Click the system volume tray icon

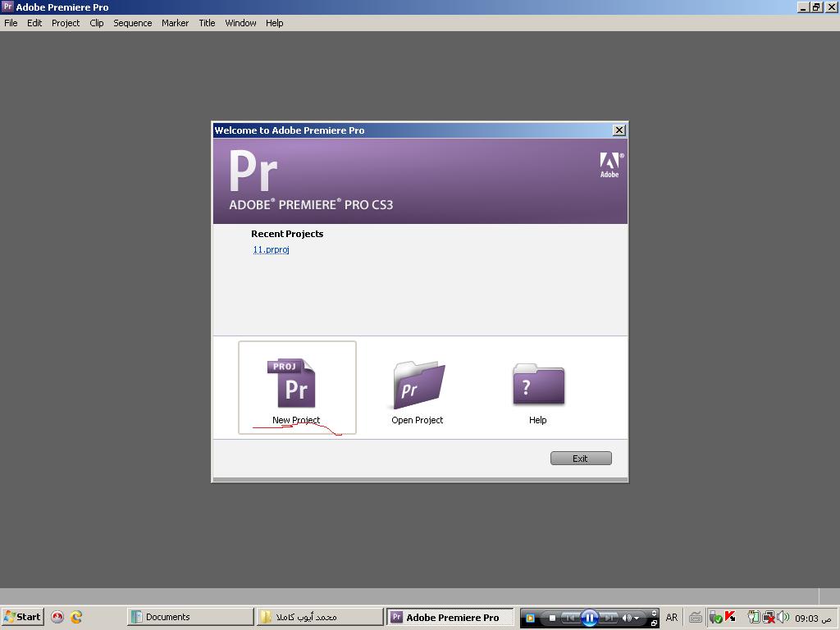point(783,617)
